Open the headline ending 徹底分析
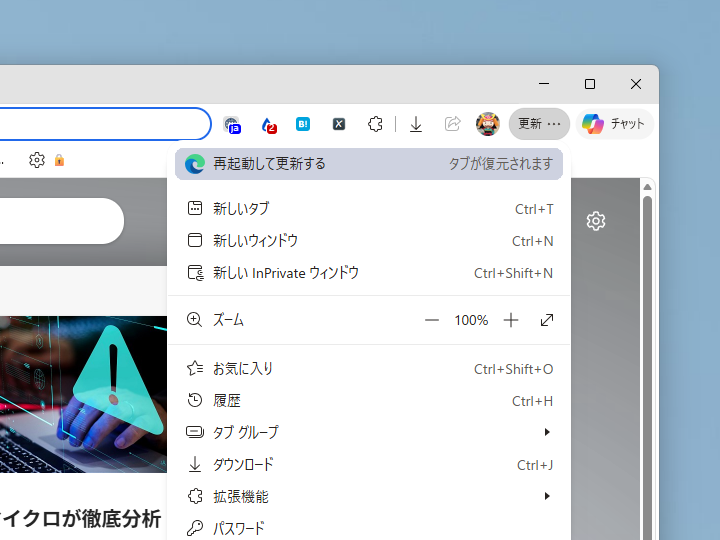This screenshot has width=720, height=540. 80,519
